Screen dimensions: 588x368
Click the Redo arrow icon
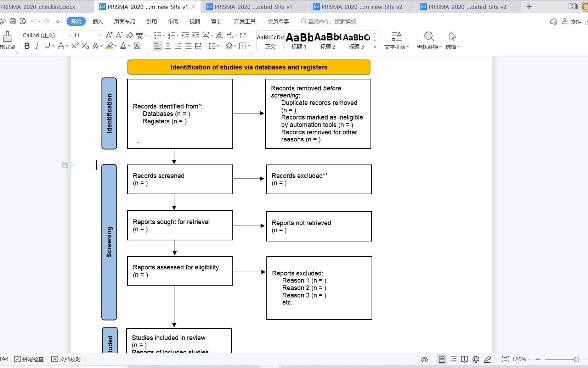(x=47, y=21)
